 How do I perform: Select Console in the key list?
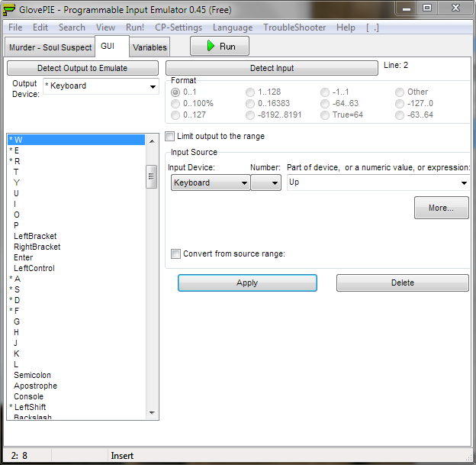click(76, 396)
